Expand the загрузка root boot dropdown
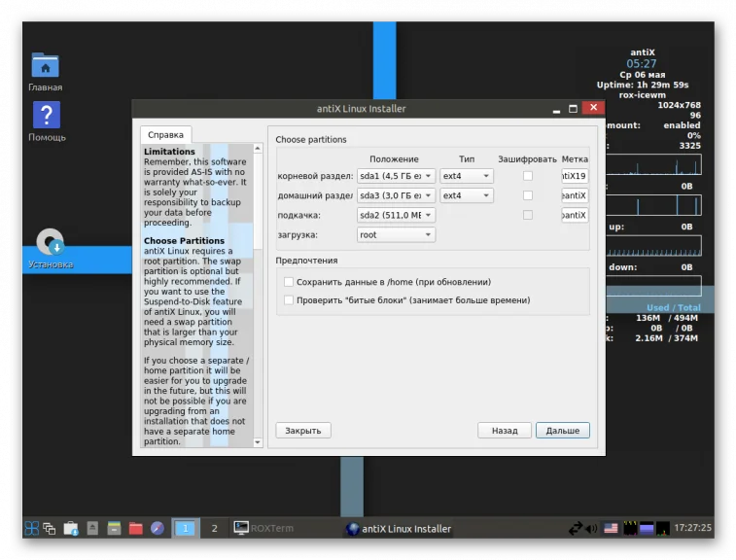 396,234
